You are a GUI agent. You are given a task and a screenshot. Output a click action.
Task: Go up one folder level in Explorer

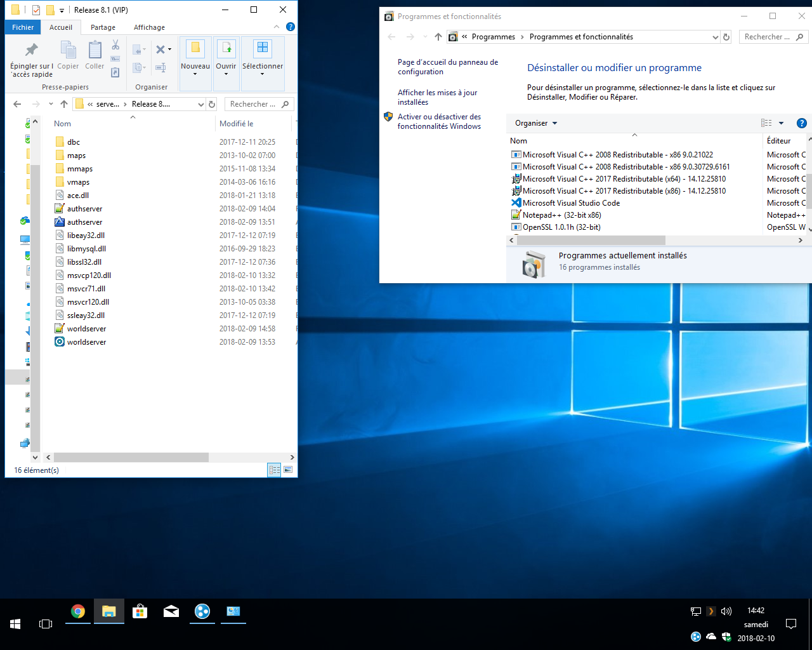tap(64, 104)
